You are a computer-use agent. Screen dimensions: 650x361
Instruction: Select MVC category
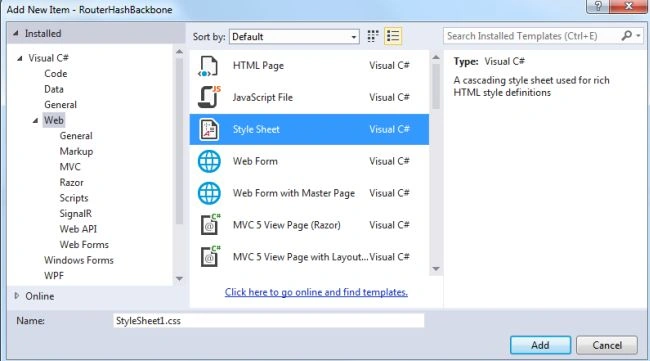tap(70, 167)
